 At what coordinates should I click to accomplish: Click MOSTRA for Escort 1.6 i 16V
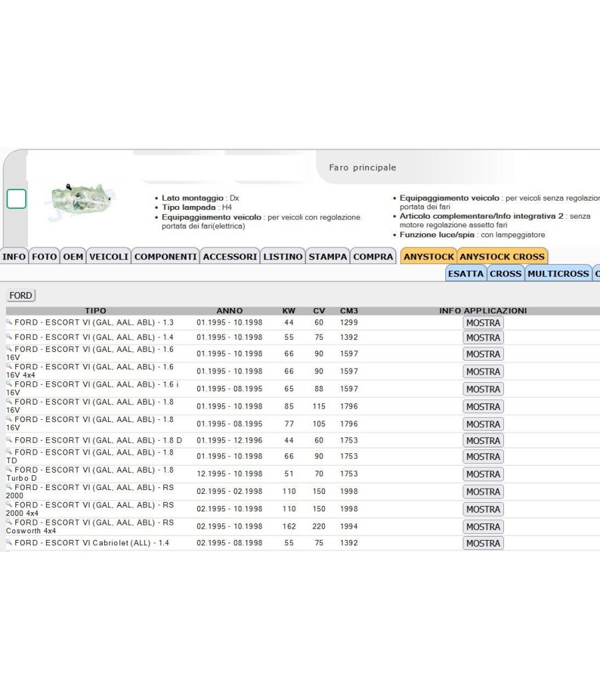483,389
